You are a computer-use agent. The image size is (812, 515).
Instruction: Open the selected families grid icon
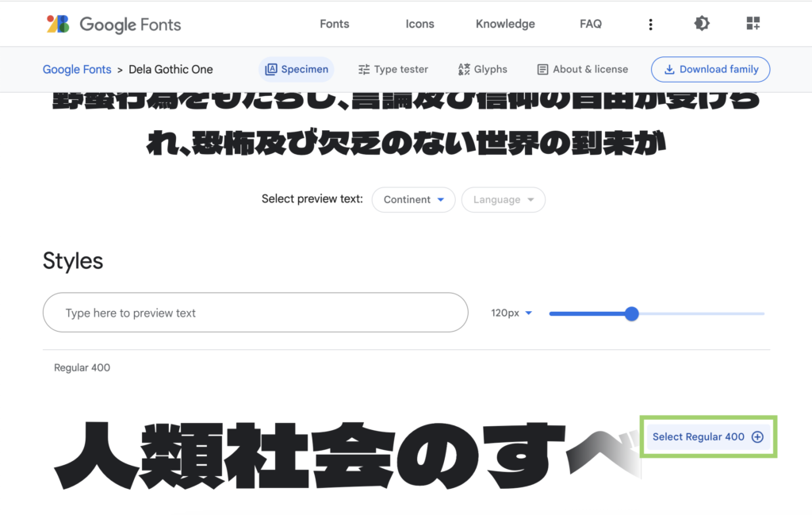pos(753,24)
